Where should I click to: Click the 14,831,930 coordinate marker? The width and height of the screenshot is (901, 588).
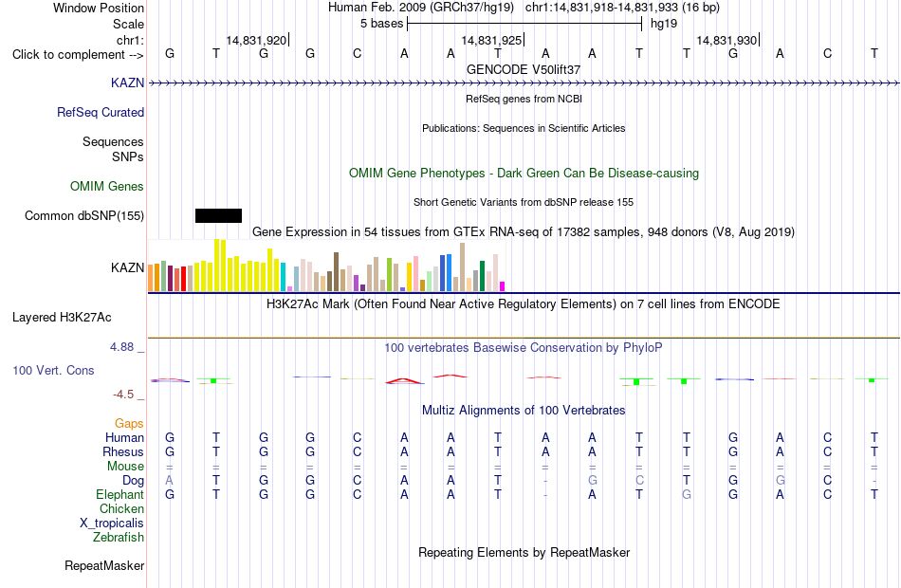pyautogui.click(x=726, y=40)
